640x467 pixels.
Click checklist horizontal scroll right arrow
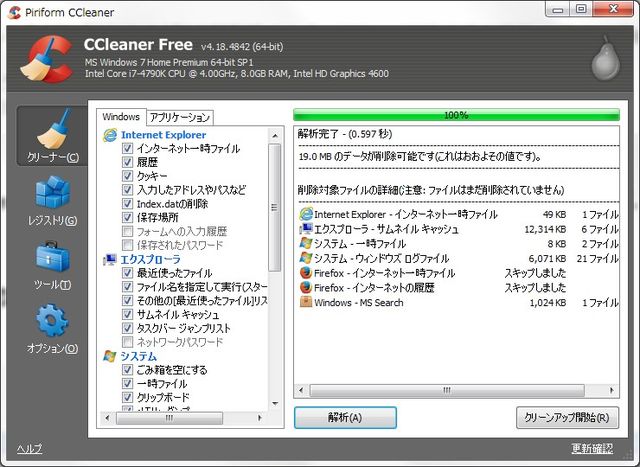coord(260,418)
